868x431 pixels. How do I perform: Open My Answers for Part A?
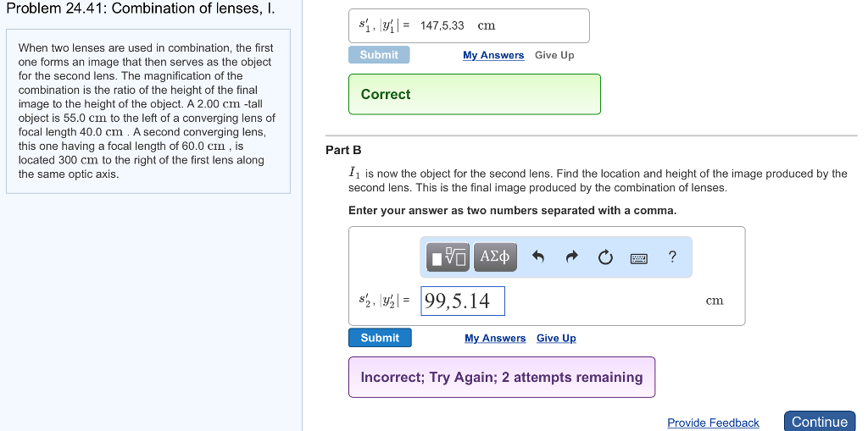coord(493,56)
